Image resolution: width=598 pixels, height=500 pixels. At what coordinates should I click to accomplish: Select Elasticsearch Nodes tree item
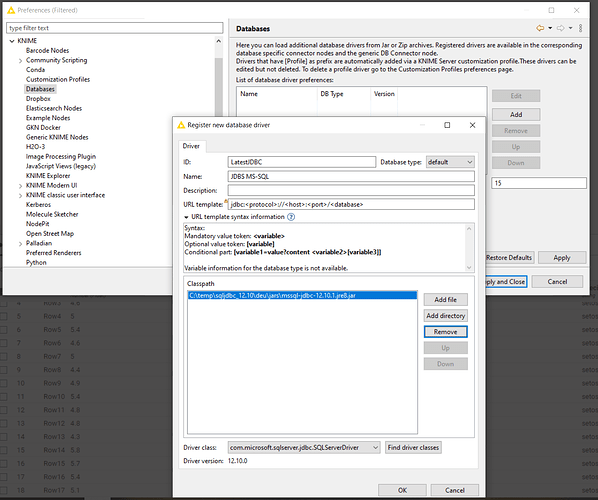pos(54,108)
